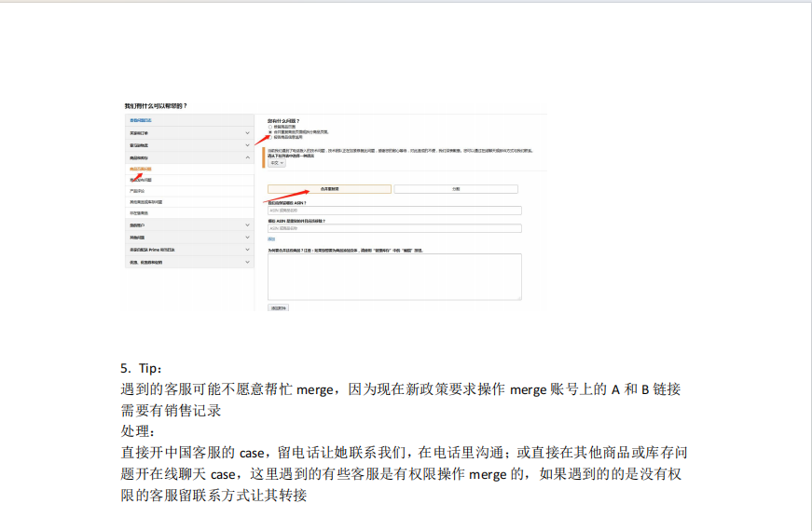Viewport: 812px width, 531px height.
Task: Click the line '需要有销售记录'
Action: (x=171, y=411)
